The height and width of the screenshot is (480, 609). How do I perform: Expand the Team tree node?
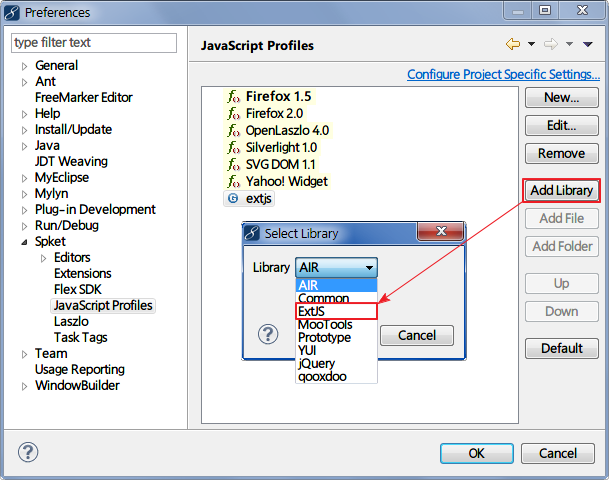tap(24, 354)
